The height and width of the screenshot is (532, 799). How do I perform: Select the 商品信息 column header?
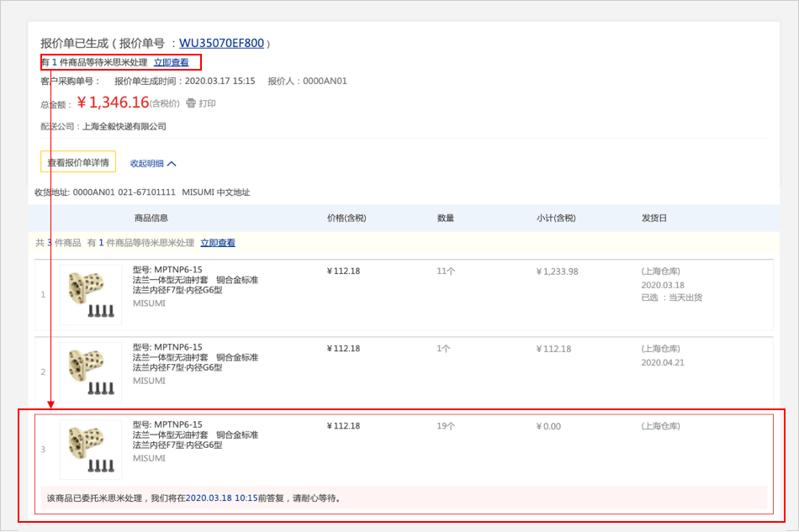coord(151,218)
